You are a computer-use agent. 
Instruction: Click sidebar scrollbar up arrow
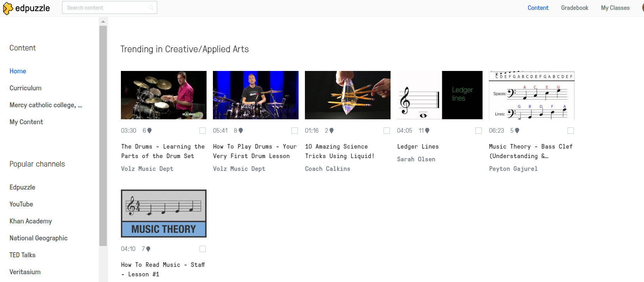103,22
